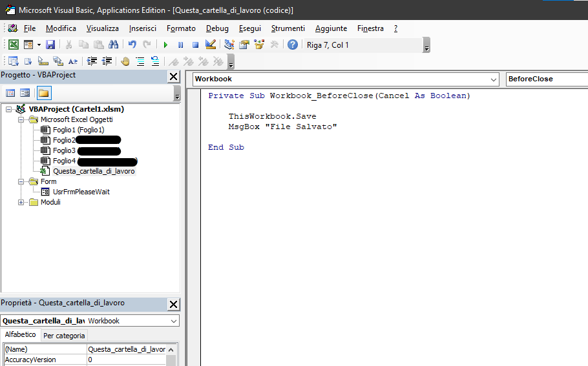Open the Strumenti menu

(288, 28)
